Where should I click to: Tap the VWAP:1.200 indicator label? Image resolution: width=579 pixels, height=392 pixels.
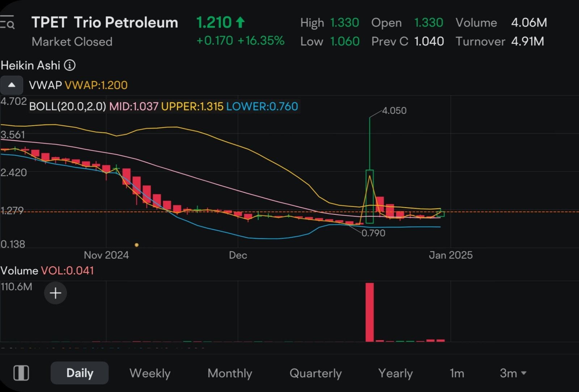tap(96, 85)
